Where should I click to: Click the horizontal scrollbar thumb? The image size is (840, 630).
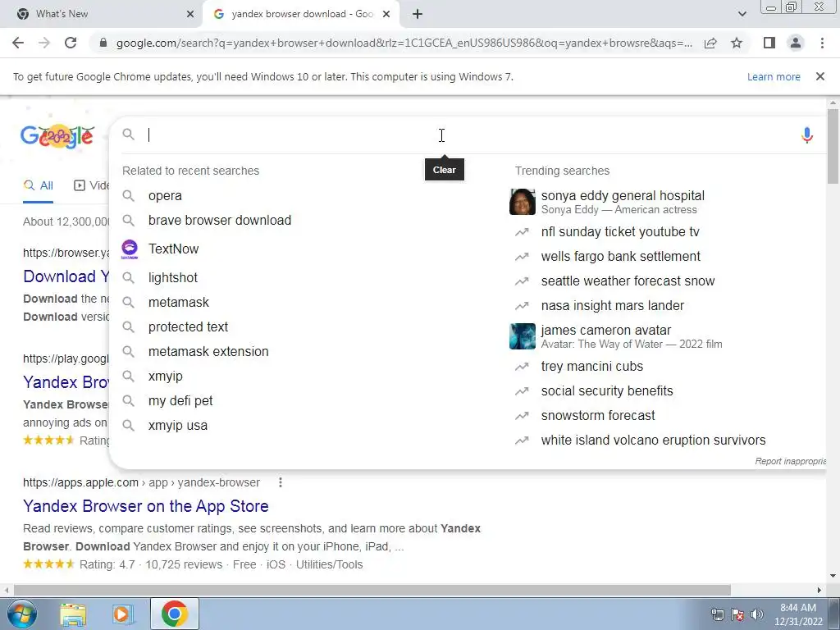pyautogui.click(x=372, y=590)
